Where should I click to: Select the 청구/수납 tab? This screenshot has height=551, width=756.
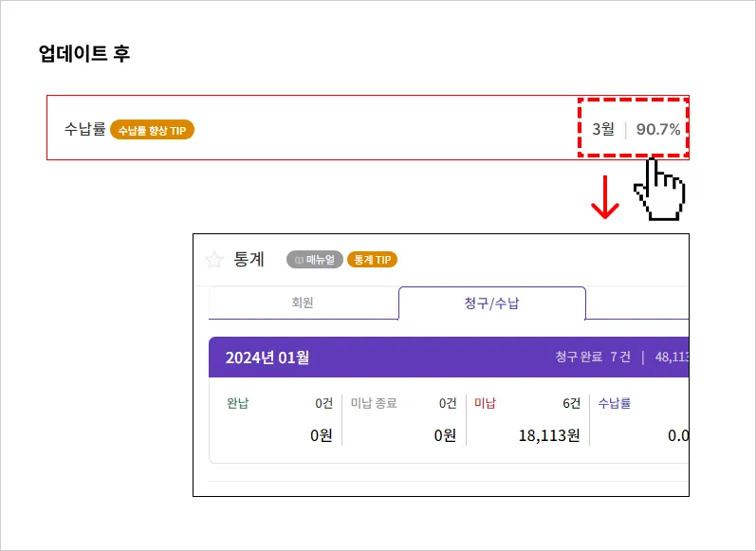coord(491,303)
